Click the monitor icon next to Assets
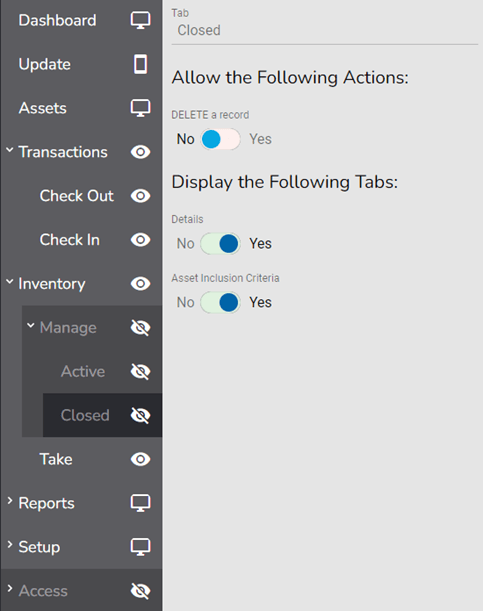Image resolution: width=483 pixels, height=611 pixels. 140,108
